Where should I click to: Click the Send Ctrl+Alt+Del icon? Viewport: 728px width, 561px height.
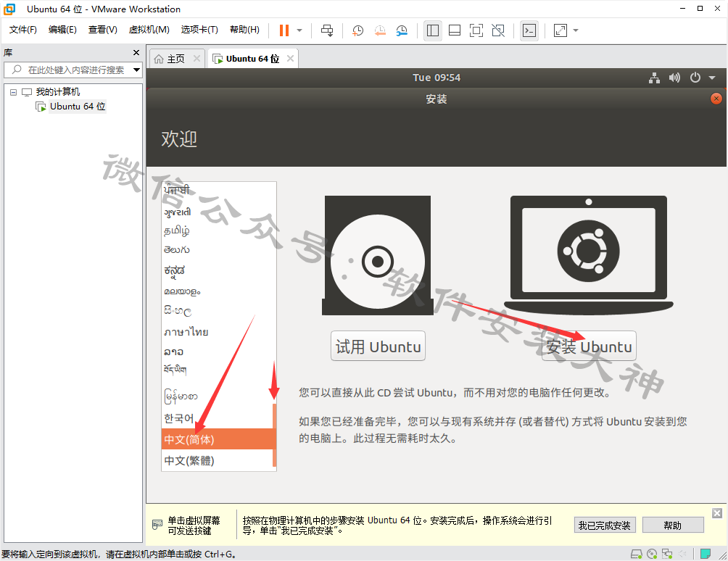click(327, 30)
